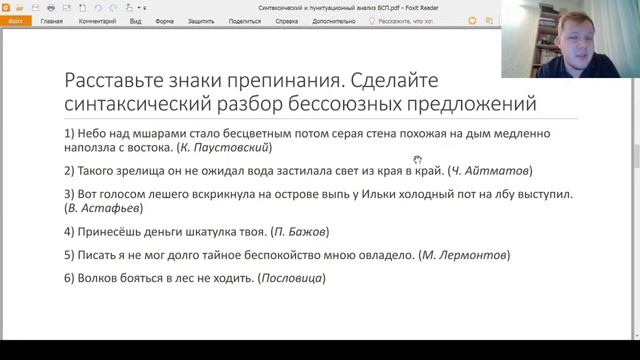Viewport: 640px width, 360px height.
Task: Click the author name 'М. Лермонтов'
Action: [464, 255]
